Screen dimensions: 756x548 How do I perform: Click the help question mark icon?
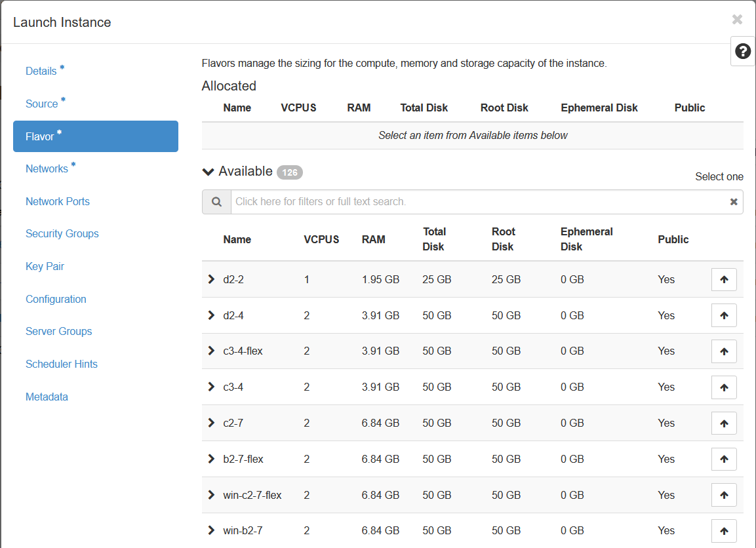[x=743, y=51]
